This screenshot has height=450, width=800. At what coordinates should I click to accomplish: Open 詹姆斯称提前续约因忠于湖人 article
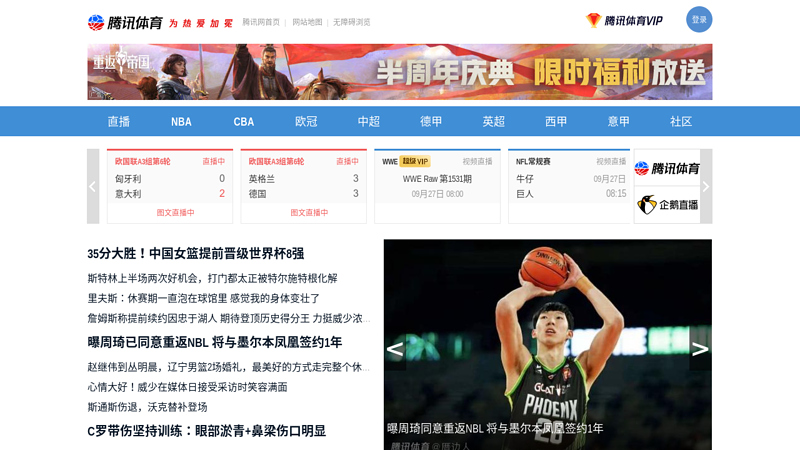coord(229,318)
